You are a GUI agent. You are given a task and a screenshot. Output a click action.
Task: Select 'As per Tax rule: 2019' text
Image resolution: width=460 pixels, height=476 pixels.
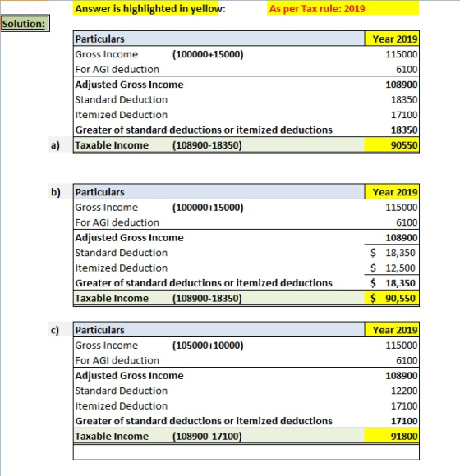tap(317, 8)
